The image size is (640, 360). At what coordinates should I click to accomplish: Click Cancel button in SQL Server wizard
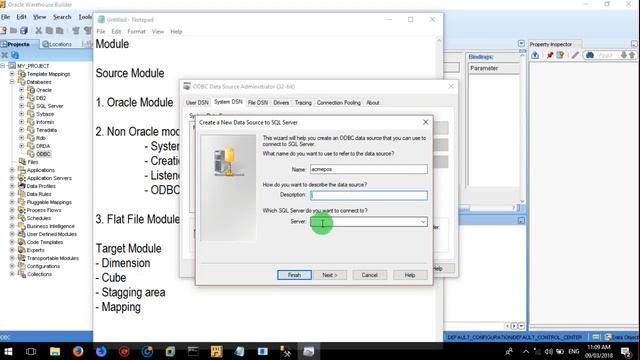[x=369, y=275]
